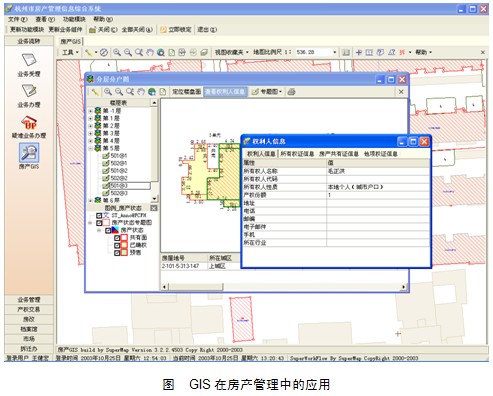Click the 定位幢盘面 button
The image size is (493, 396).
pyautogui.click(x=187, y=92)
